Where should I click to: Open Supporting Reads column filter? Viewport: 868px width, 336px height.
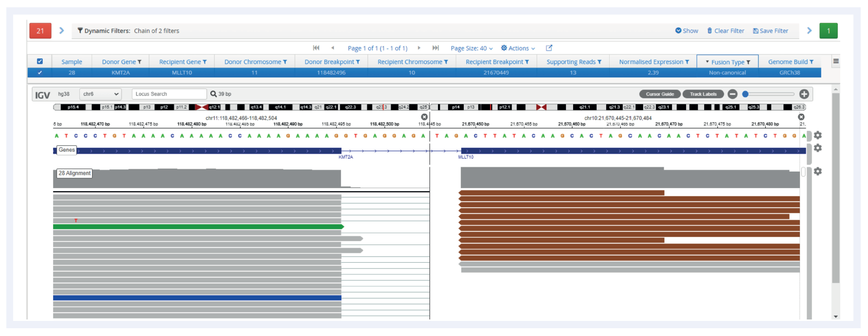599,62
